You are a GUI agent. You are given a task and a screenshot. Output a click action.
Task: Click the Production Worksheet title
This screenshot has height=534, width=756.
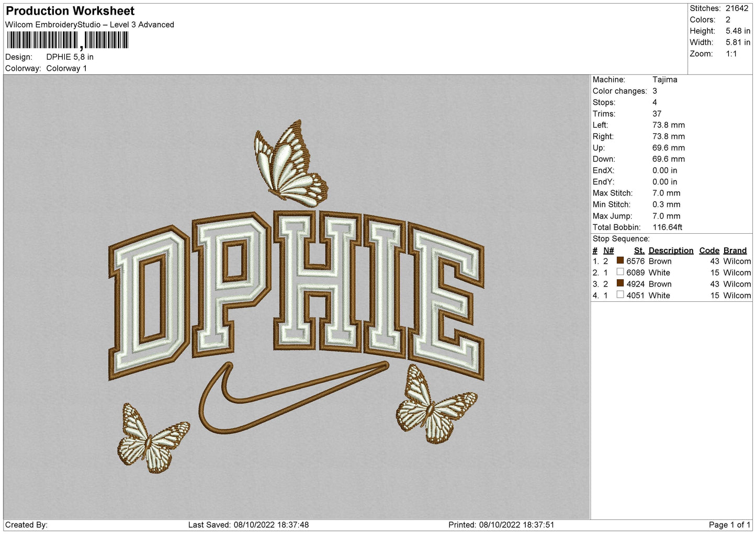pos(70,11)
